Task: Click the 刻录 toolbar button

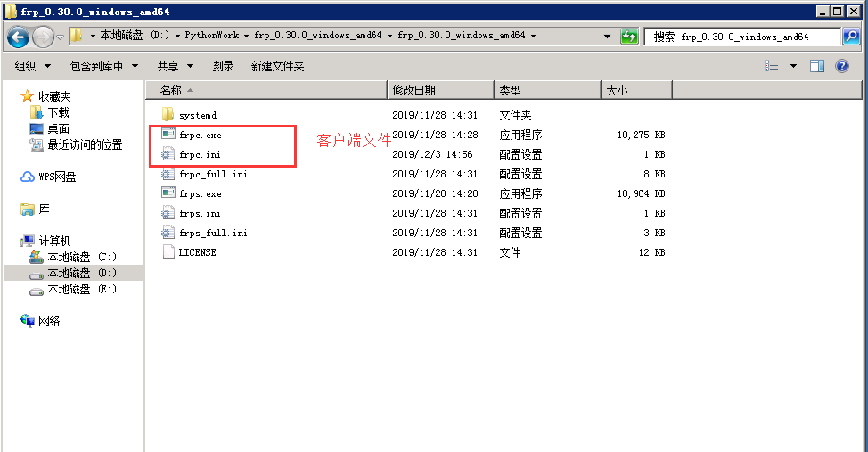Action: point(223,66)
